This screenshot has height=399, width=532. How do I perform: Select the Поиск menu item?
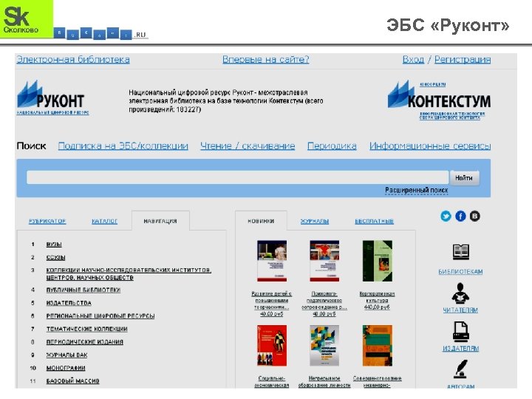tap(31, 146)
